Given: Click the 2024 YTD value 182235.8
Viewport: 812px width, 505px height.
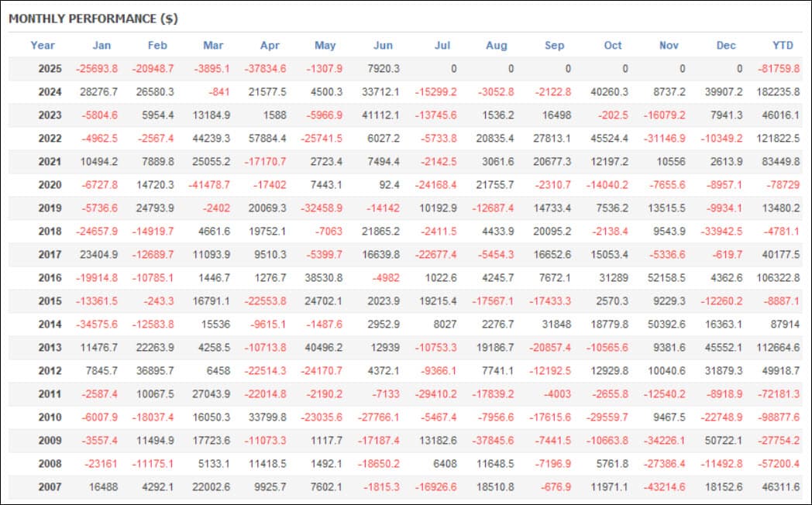Looking at the screenshot, I should (778, 92).
